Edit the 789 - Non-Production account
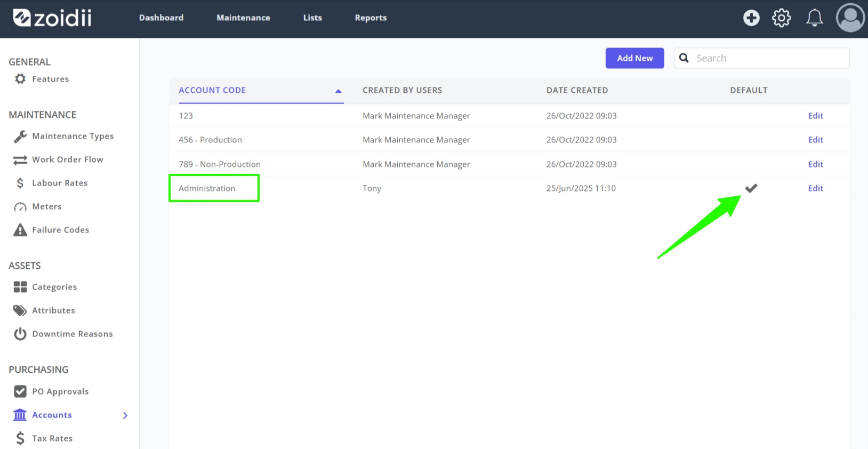The width and height of the screenshot is (868, 449). (816, 164)
